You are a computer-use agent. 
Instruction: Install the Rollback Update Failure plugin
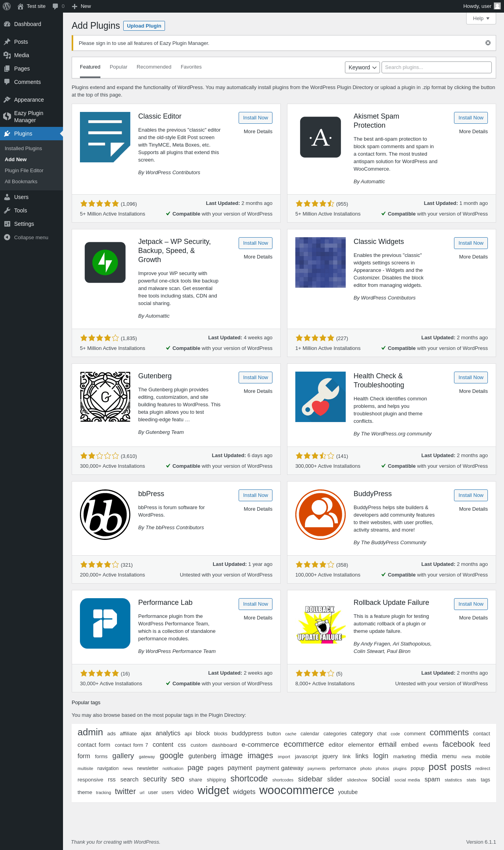pos(471,604)
